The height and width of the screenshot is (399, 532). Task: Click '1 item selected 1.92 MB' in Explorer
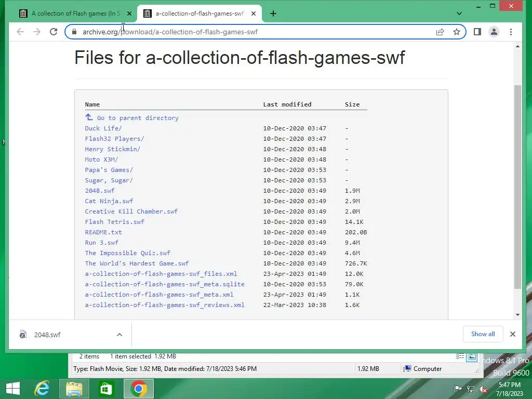point(143,356)
